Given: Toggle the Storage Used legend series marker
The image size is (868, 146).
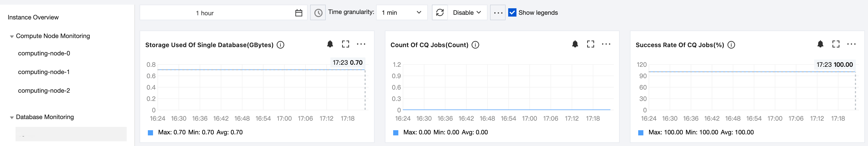Looking at the screenshot, I should pyautogui.click(x=150, y=133).
